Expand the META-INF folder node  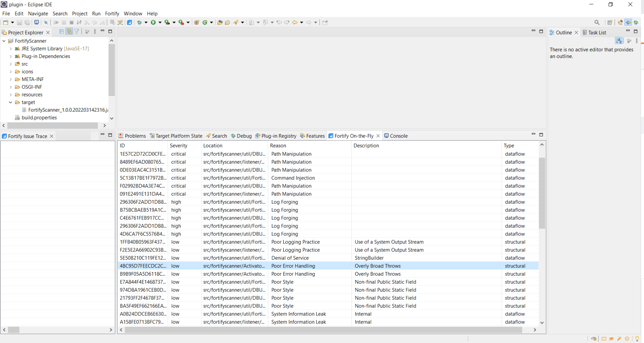[11, 79]
